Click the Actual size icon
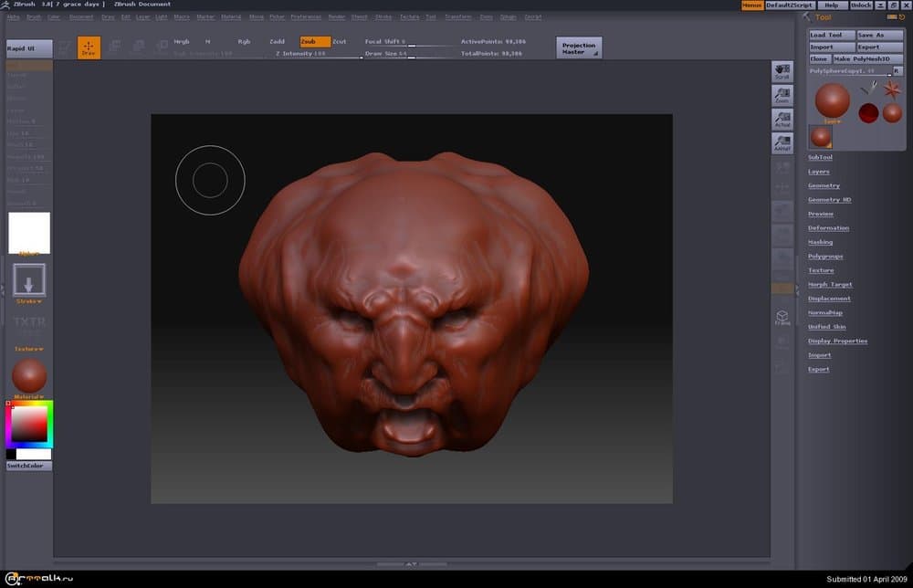Screen dimensions: 913x588 click(782, 119)
